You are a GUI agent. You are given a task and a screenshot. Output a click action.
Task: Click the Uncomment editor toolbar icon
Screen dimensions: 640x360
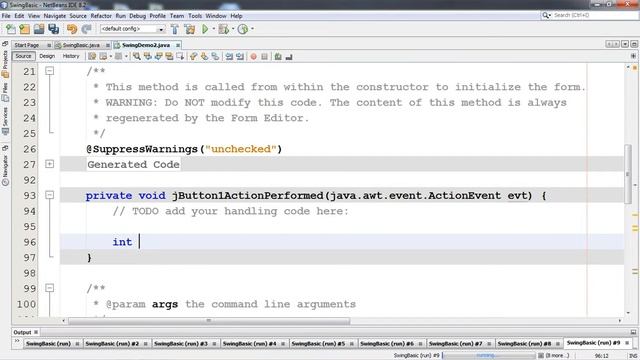point(289,57)
